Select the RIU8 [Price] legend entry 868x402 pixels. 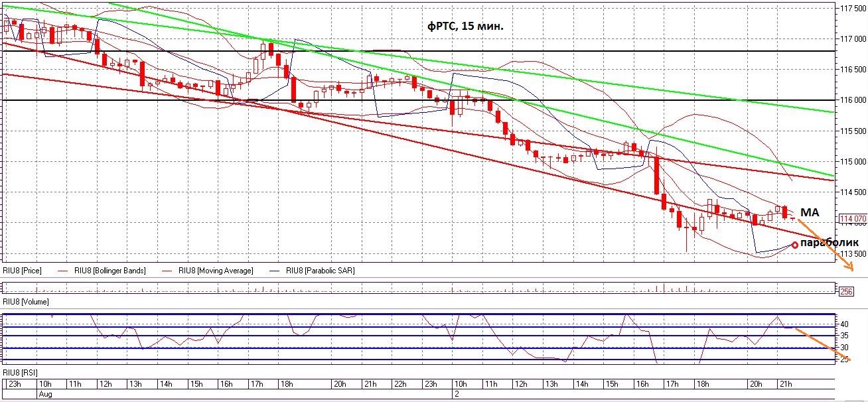[x=22, y=271]
